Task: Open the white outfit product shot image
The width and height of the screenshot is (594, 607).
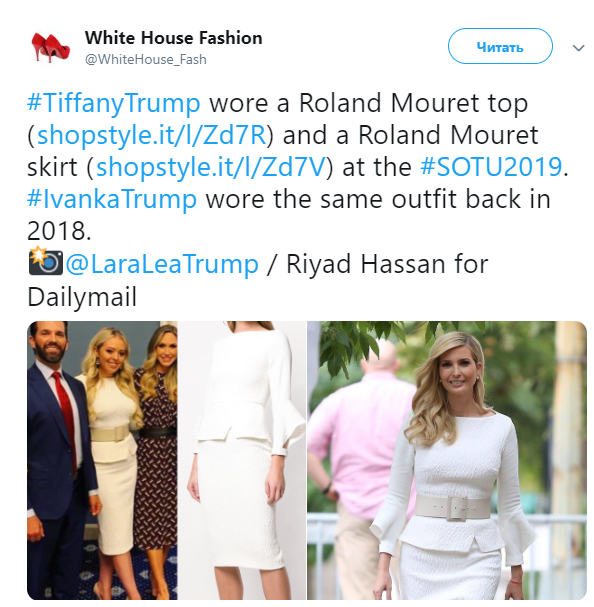Action: click(x=242, y=460)
